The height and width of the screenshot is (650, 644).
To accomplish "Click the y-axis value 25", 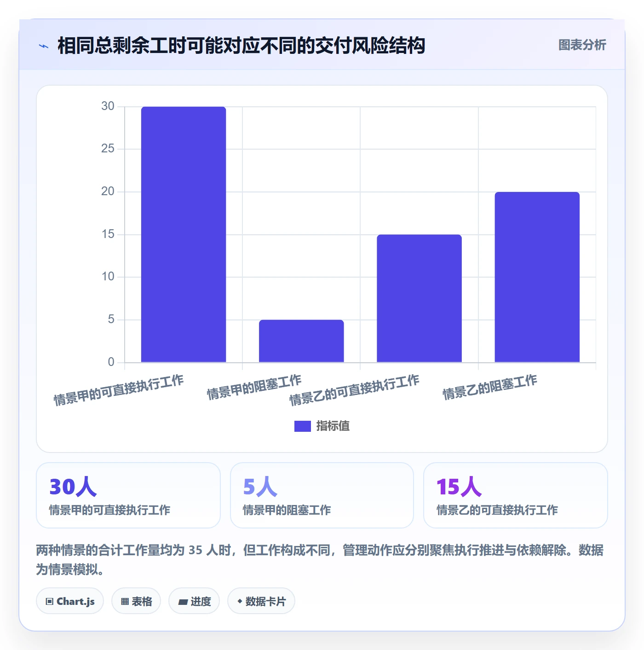I will coord(108,149).
